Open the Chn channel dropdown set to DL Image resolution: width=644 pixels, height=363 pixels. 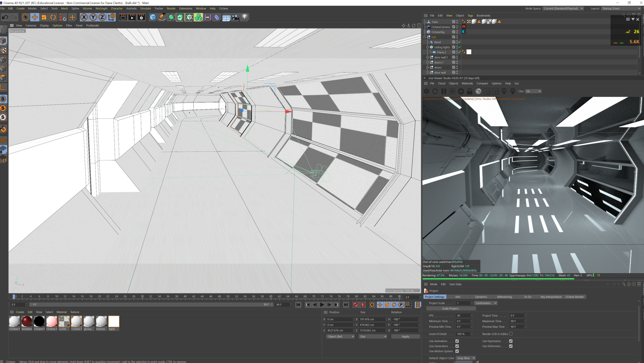[533, 91]
